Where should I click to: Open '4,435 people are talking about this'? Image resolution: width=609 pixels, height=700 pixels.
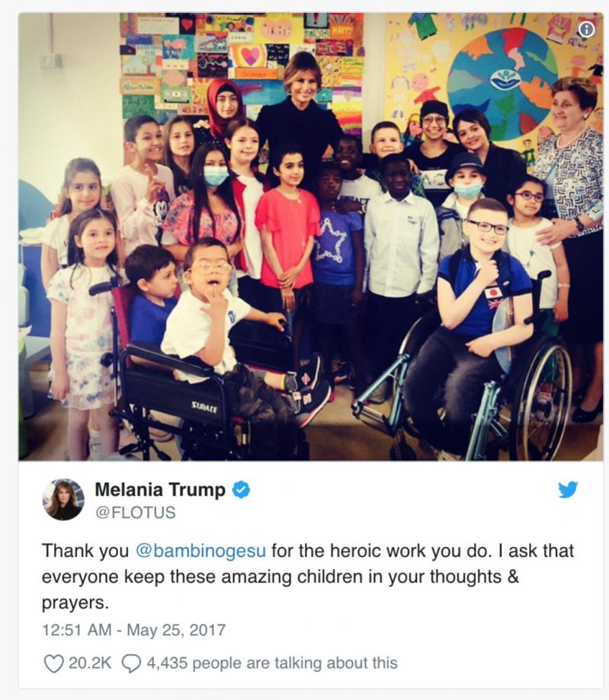(x=272, y=663)
